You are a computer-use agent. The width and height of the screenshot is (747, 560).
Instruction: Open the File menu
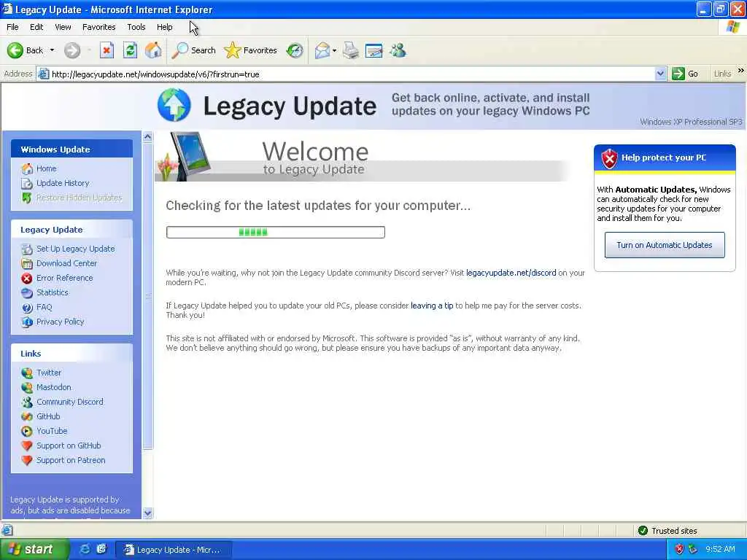(12, 27)
